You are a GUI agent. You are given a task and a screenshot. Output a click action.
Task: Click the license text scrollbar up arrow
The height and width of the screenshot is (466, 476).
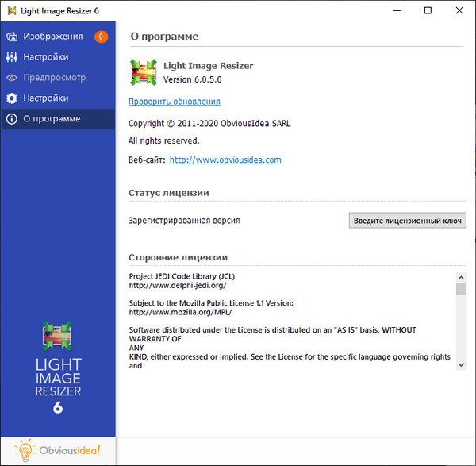[x=461, y=277]
